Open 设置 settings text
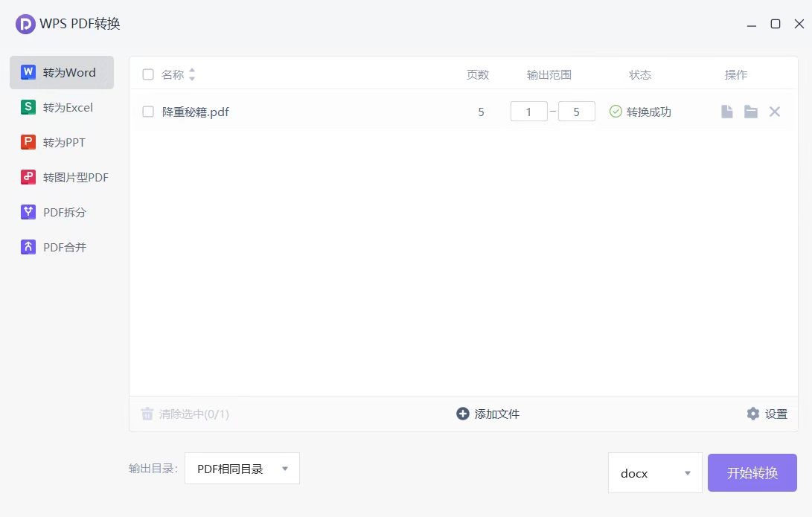The image size is (812, 517). point(776,414)
